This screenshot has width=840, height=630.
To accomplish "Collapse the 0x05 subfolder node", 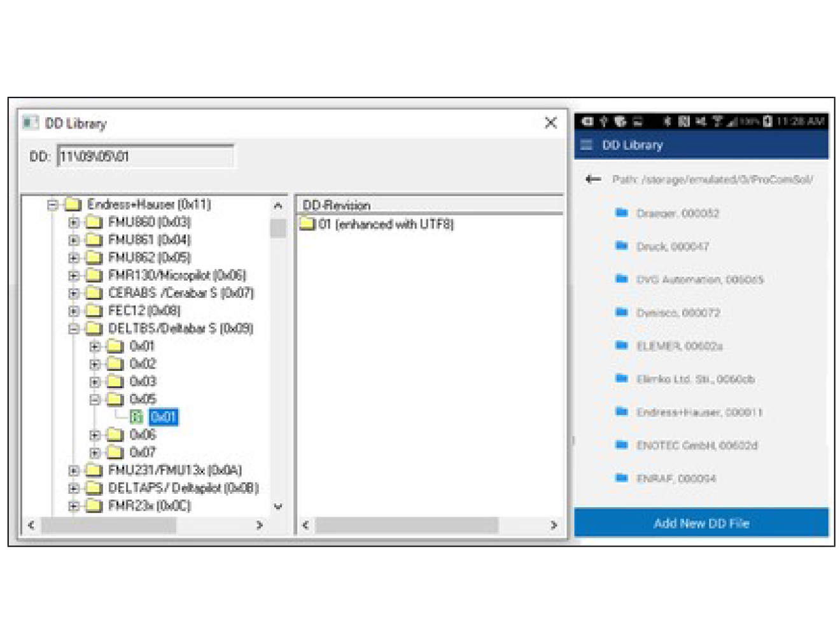I will [x=95, y=399].
